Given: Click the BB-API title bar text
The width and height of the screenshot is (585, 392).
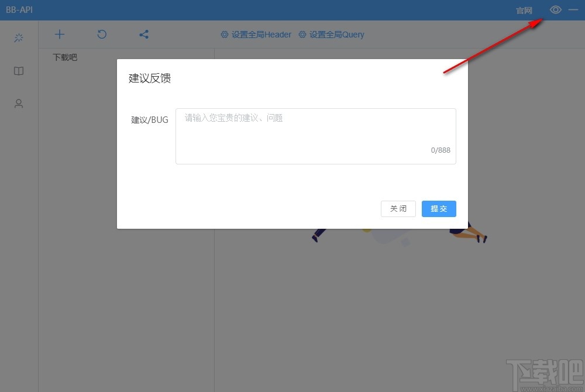Looking at the screenshot, I should [x=19, y=9].
